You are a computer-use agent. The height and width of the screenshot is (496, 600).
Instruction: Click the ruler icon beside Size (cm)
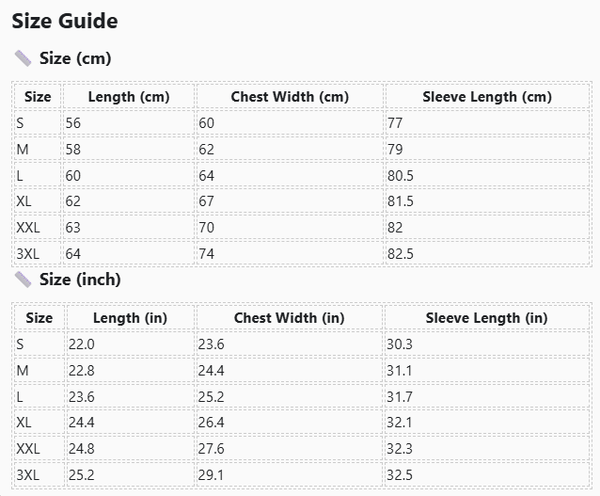pyautogui.click(x=22, y=58)
